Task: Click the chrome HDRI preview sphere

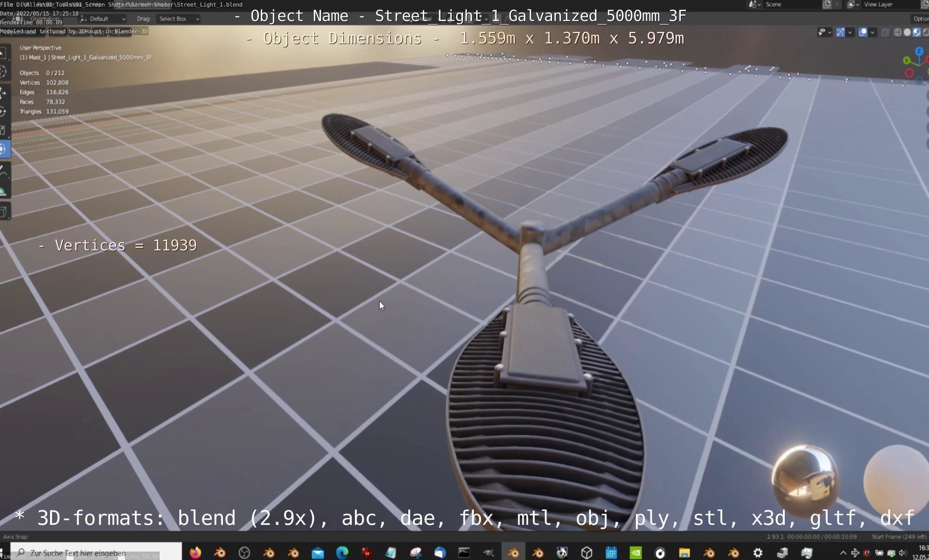Action: click(x=805, y=479)
